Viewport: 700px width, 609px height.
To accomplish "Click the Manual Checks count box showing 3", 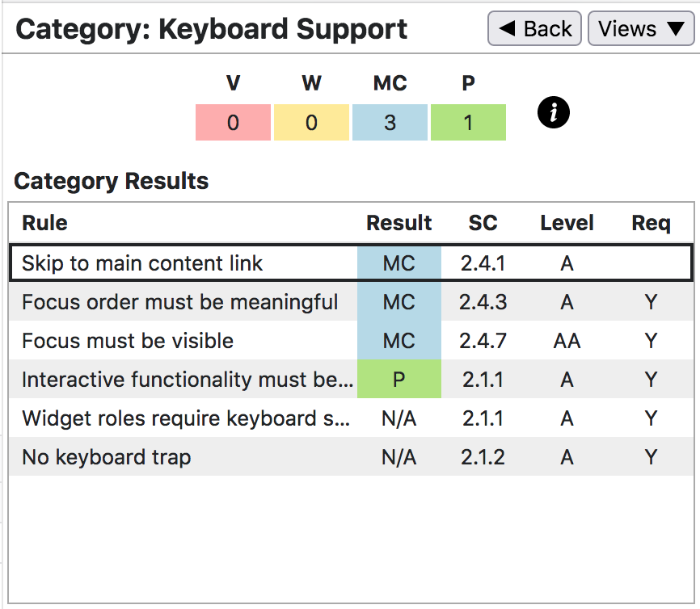I will (x=390, y=123).
